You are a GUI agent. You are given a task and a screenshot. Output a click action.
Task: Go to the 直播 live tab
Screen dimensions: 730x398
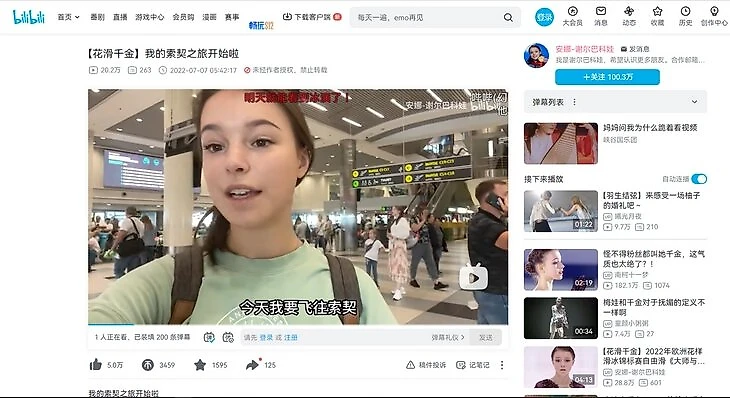(120, 17)
